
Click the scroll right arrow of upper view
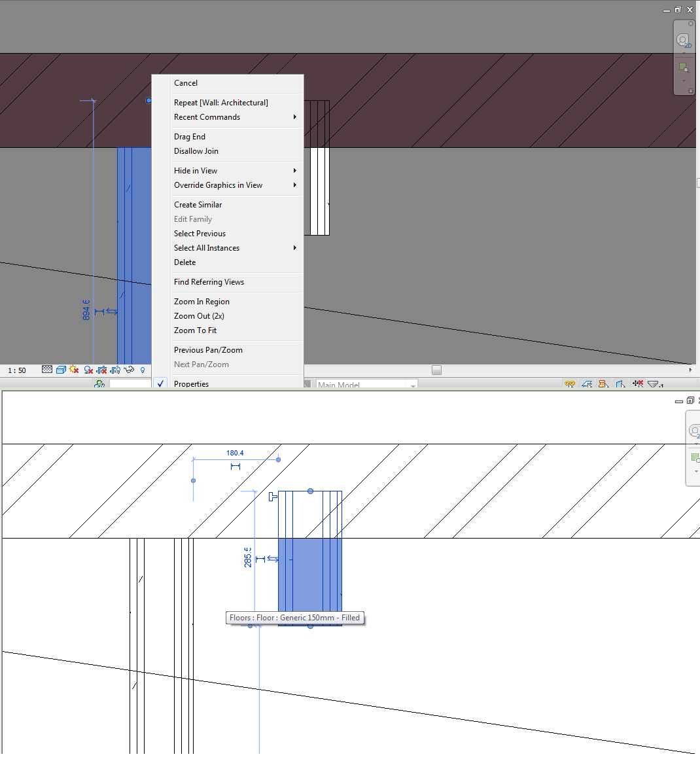click(x=690, y=370)
